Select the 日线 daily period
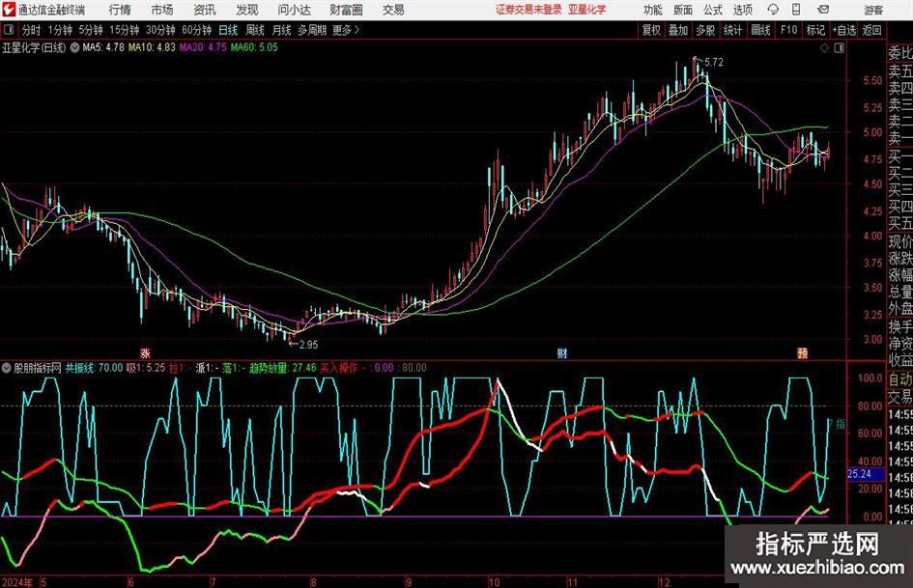Image resolution: width=913 pixels, height=588 pixels. point(228,30)
